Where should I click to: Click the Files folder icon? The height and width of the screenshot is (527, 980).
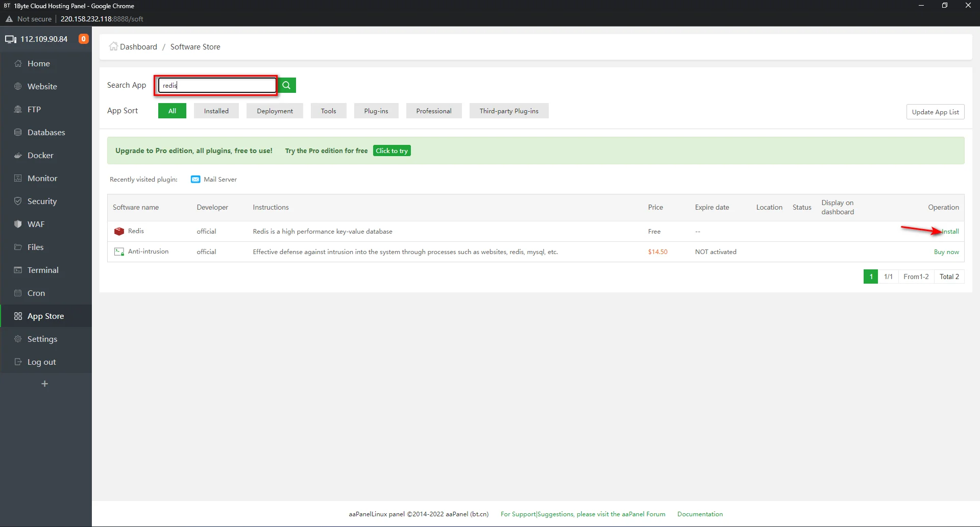[18, 247]
